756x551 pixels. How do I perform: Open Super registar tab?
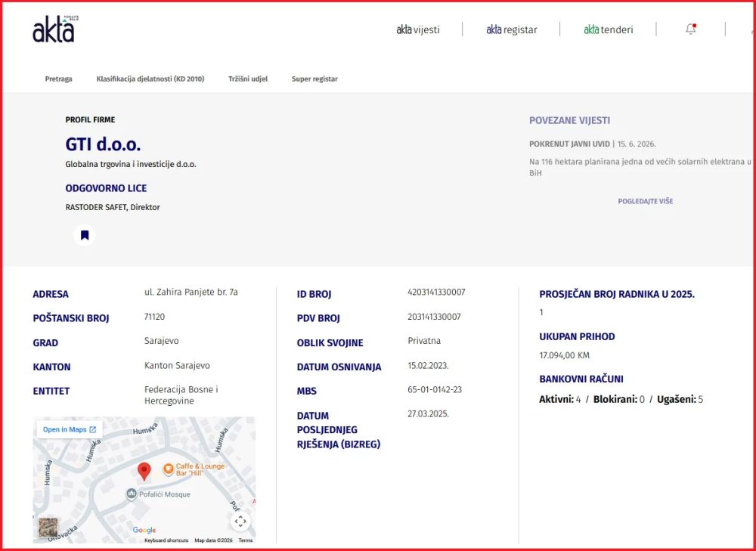click(x=314, y=79)
